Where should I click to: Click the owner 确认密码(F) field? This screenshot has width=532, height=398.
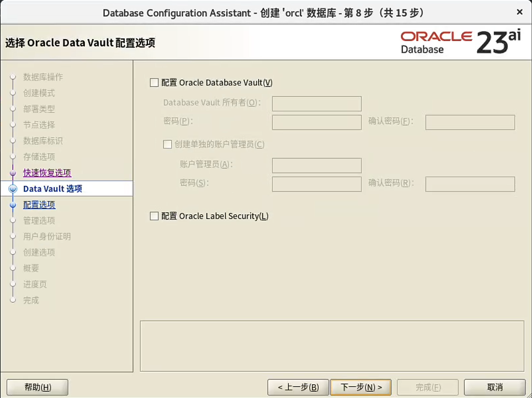pos(469,122)
